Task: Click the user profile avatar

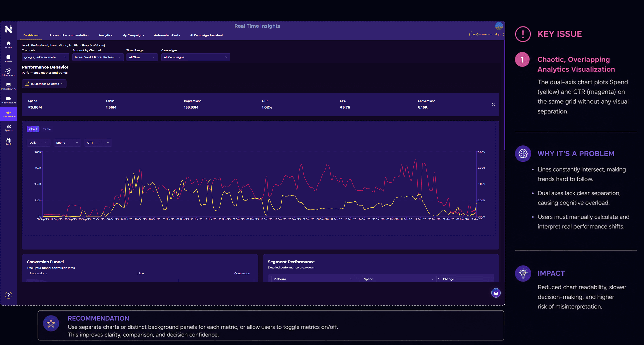Action: coord(499,26)
